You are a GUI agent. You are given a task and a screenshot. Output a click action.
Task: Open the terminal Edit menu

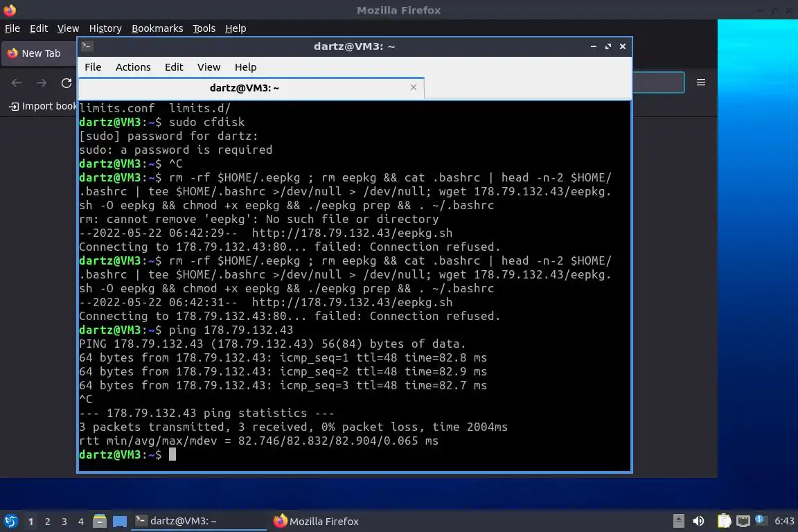coord(174,67)
